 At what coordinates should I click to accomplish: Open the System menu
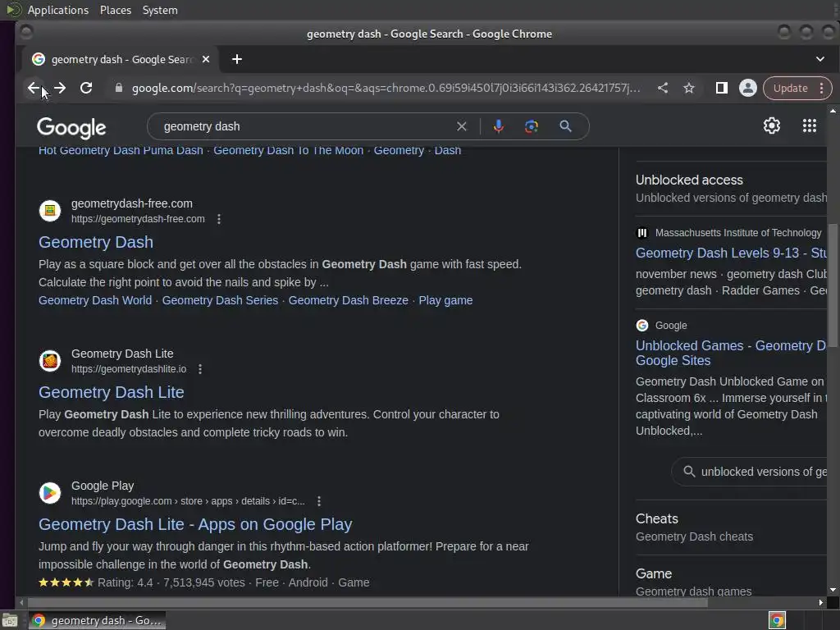[x=160, y=10]
